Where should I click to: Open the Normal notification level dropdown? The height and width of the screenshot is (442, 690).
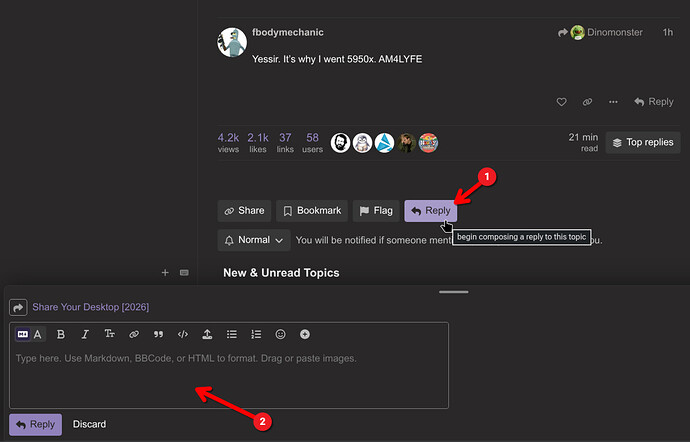click(254, 240)
